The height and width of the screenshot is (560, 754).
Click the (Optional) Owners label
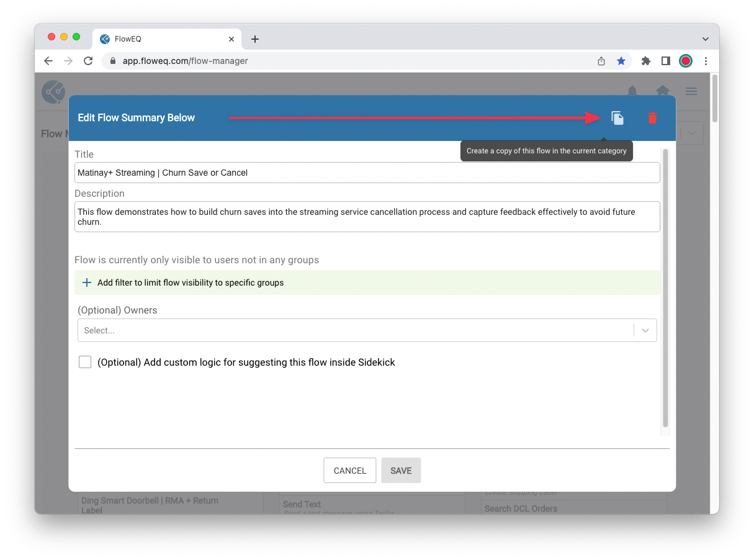(x=117, y=310)
